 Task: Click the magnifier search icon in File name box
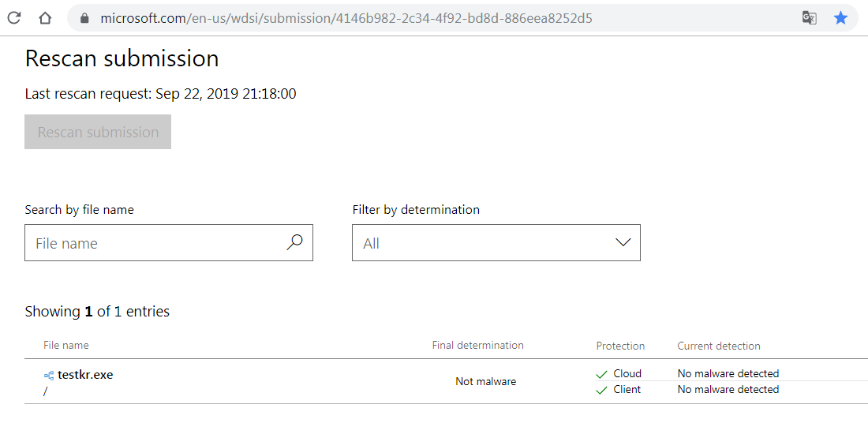[x=294, y=243]
